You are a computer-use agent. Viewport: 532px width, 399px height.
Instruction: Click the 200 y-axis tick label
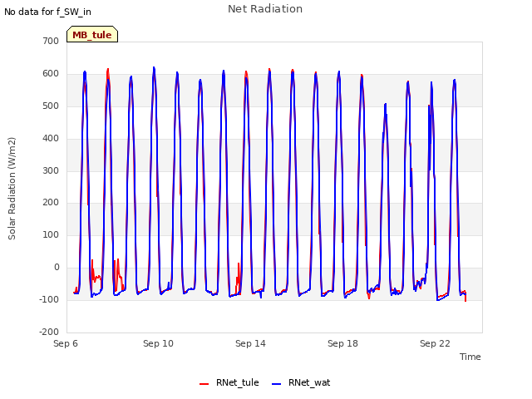(x=51, y=203)
